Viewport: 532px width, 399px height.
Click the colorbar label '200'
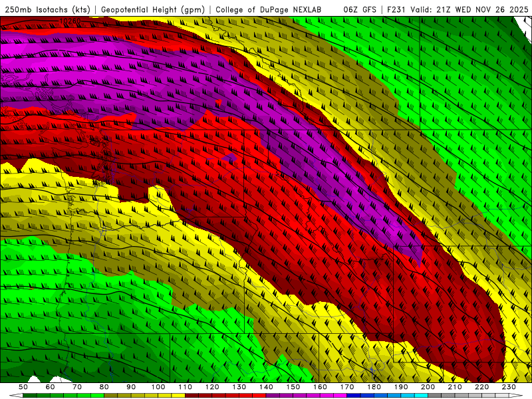[x=428, y=387]
